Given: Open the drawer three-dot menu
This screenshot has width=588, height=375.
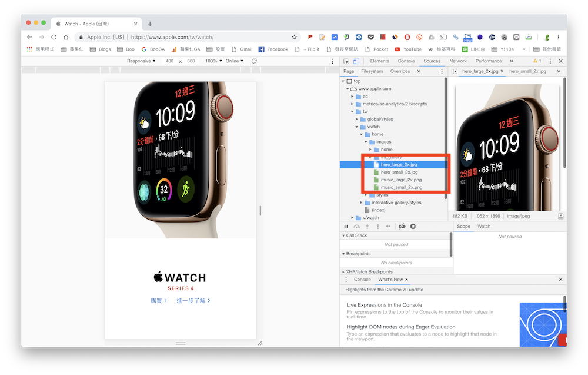Looking at the screenshot, I should tap(346, 280).
